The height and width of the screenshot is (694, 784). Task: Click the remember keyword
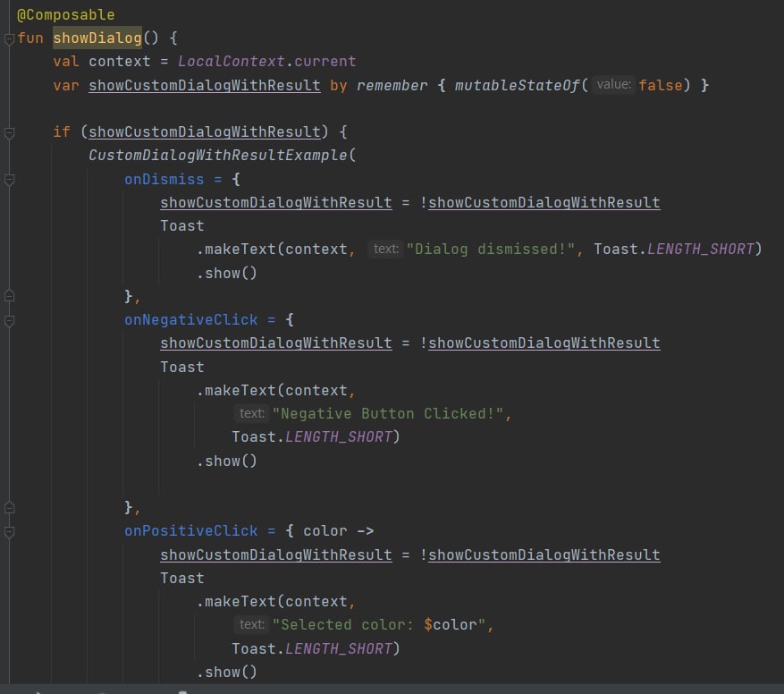pyautogui.click(x=392, y=85)
